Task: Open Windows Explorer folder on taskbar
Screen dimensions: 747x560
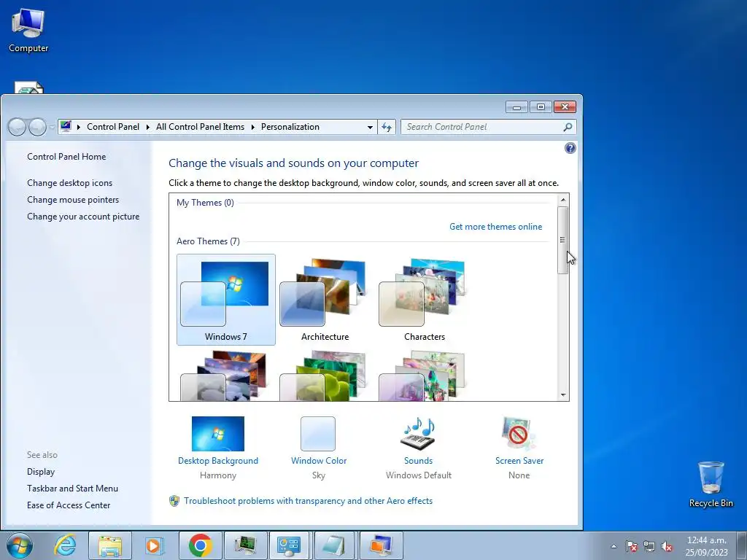Action: [x=110, y=545]
